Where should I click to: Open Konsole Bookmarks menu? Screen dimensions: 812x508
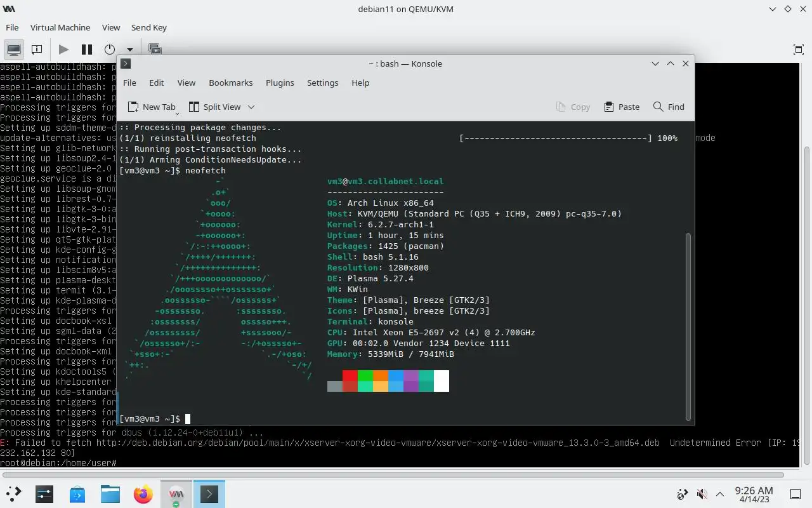231,83
